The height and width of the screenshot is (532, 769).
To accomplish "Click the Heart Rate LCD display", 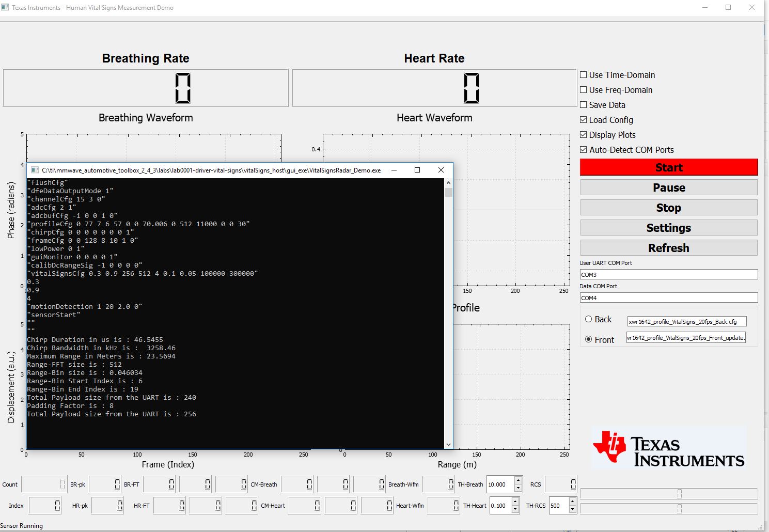I will [434, 88].
